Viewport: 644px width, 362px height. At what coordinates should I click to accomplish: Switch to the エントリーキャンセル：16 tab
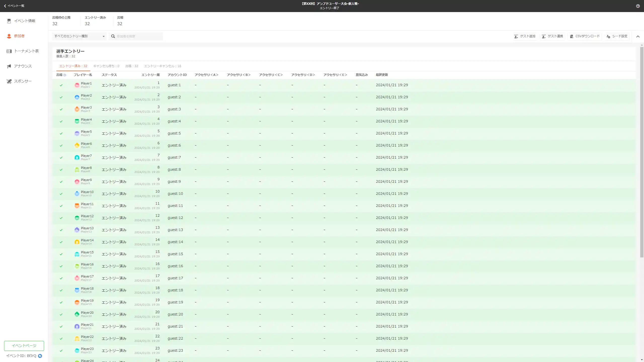163,66
